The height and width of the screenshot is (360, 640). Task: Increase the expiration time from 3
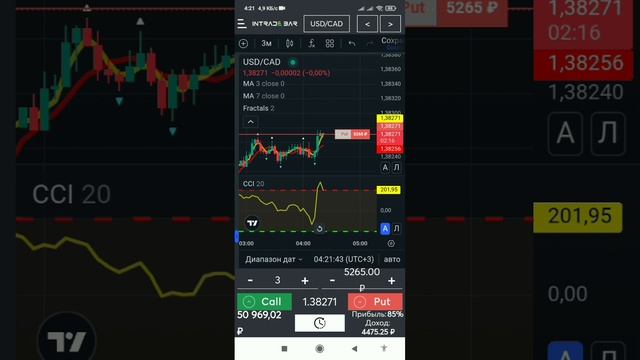pos(304,280)
